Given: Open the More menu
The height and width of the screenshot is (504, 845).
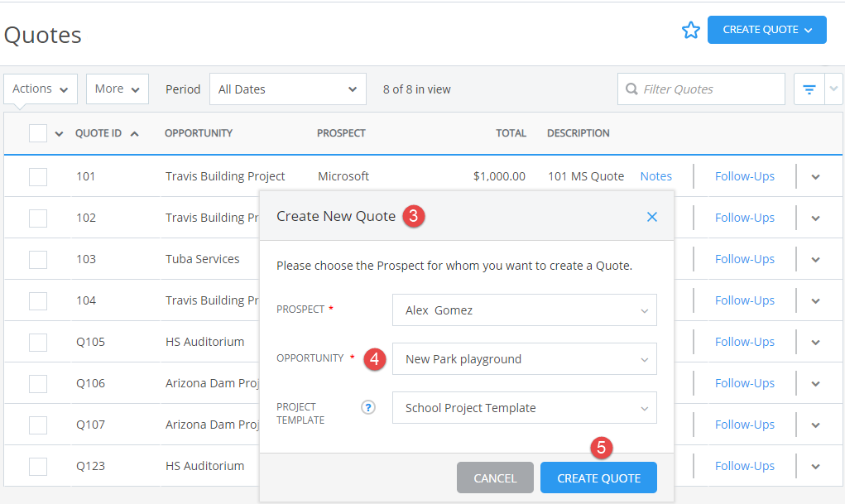Looking at the screenshot, I should pyautogui.click(x=117, y=89).
